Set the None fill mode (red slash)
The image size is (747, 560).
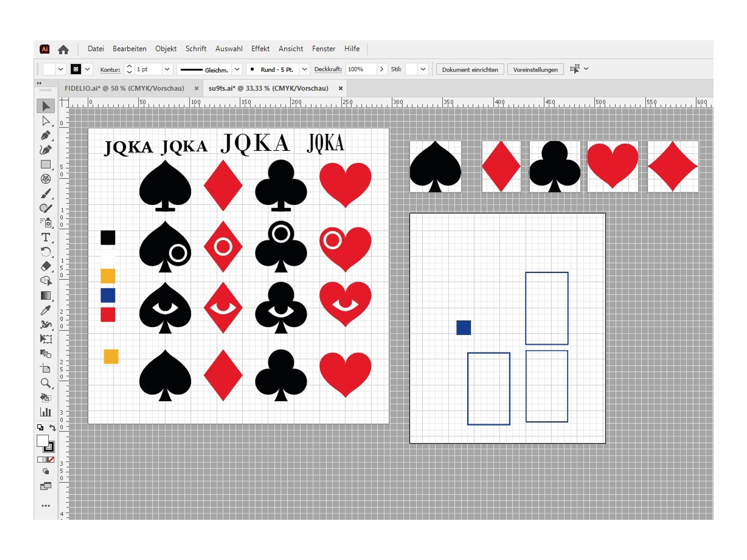[51, 460]
